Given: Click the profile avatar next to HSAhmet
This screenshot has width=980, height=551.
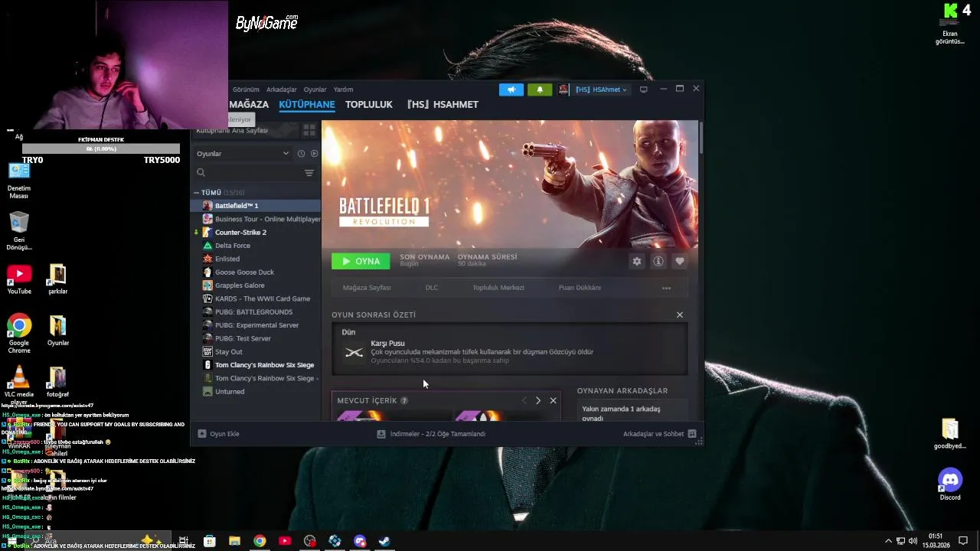Looking at the screenshot, I should (563, 90).
